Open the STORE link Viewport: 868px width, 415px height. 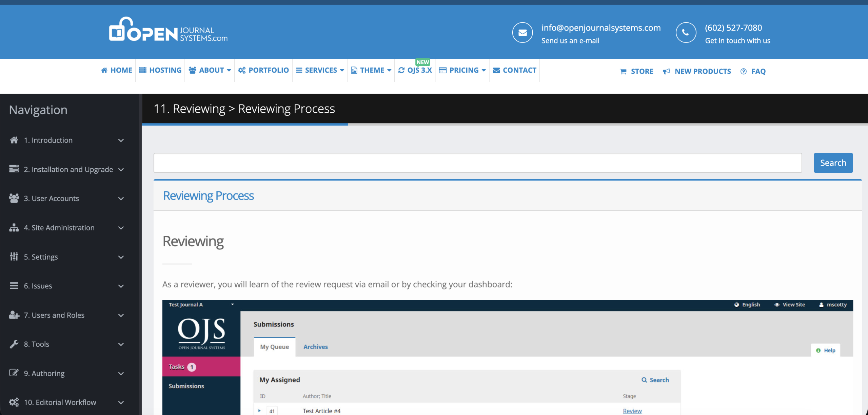(636, 71)
